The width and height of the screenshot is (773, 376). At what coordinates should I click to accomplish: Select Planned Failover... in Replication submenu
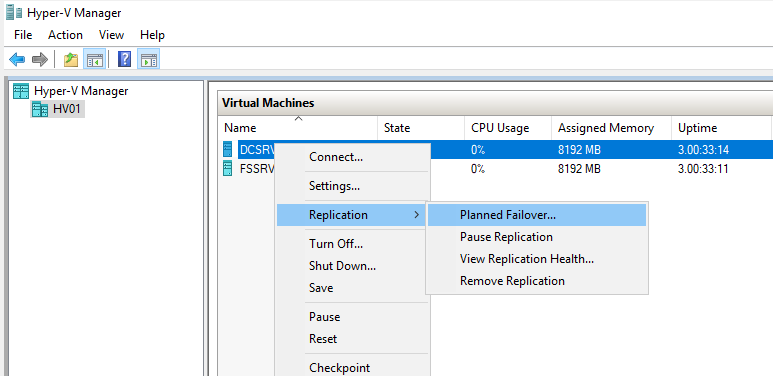537,215
